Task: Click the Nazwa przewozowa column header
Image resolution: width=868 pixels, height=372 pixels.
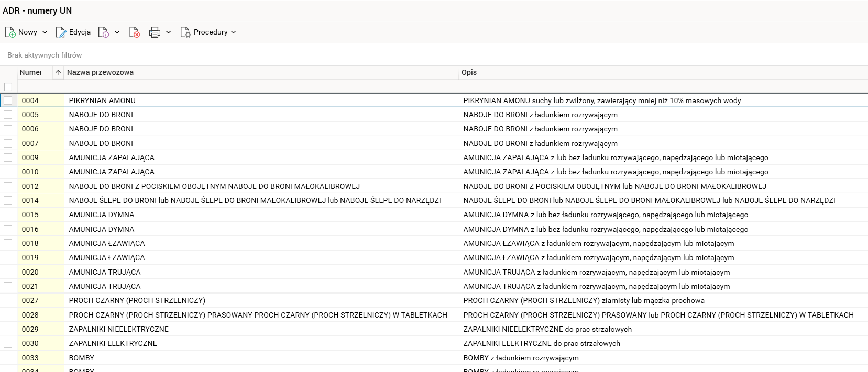Action: tap(100, 72)
